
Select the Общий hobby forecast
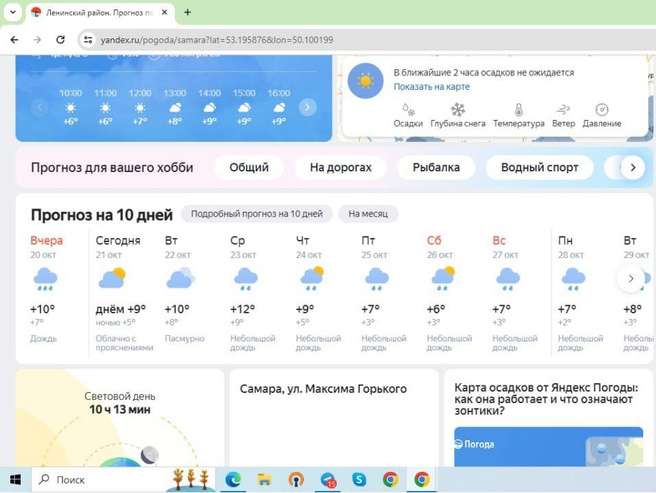(x=249, y=167)
